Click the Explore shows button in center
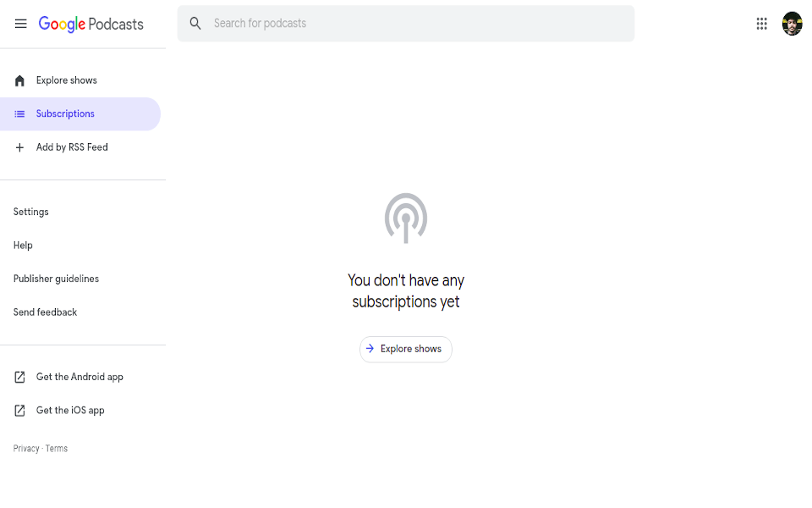Screen dimensions: 812x508 pyautogui.click(x=406, y=350)
